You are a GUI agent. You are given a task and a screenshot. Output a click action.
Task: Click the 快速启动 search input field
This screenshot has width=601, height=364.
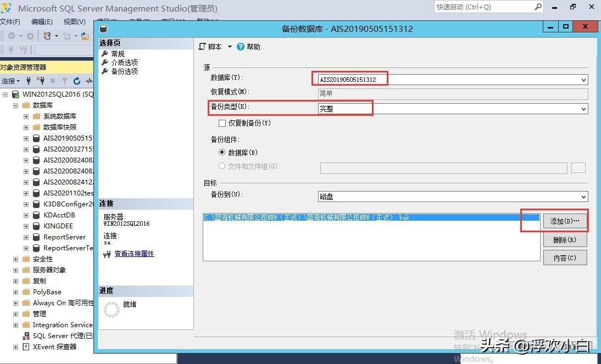(x=484, y=7)
